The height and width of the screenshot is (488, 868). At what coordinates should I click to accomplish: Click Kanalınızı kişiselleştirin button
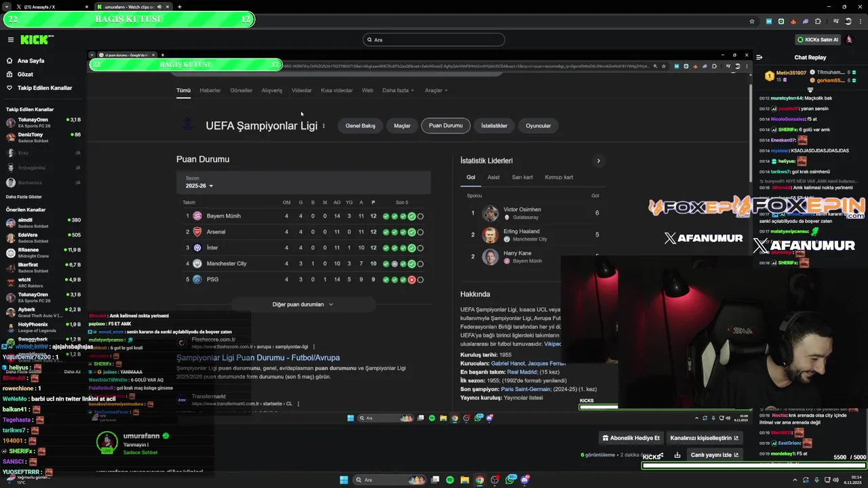(705, 438)
